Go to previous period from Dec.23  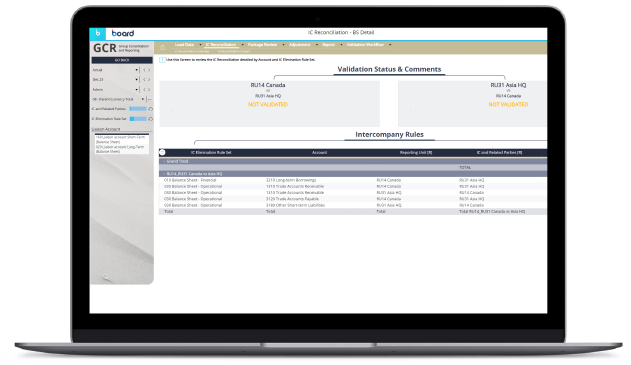tap(144, 80)
